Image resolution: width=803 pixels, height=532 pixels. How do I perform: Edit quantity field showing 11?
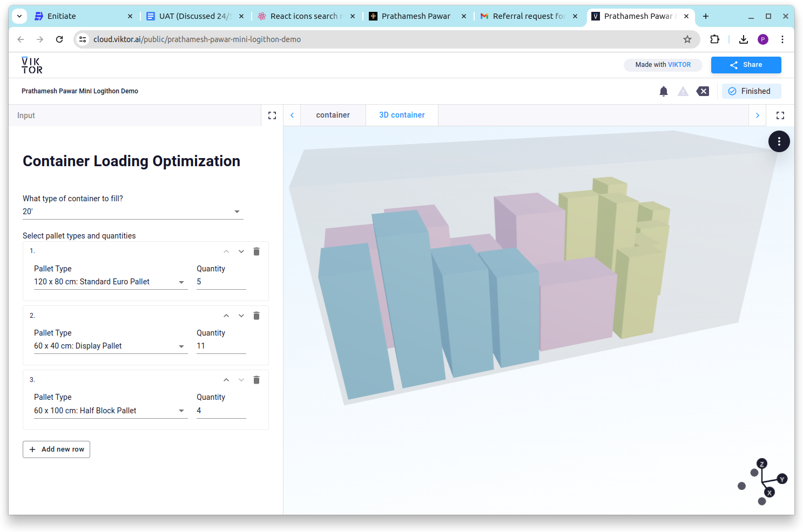click(221, 346)
